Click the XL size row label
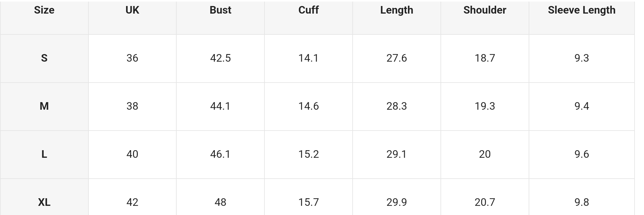Screen dimensions: 644x215 point(44,202)
